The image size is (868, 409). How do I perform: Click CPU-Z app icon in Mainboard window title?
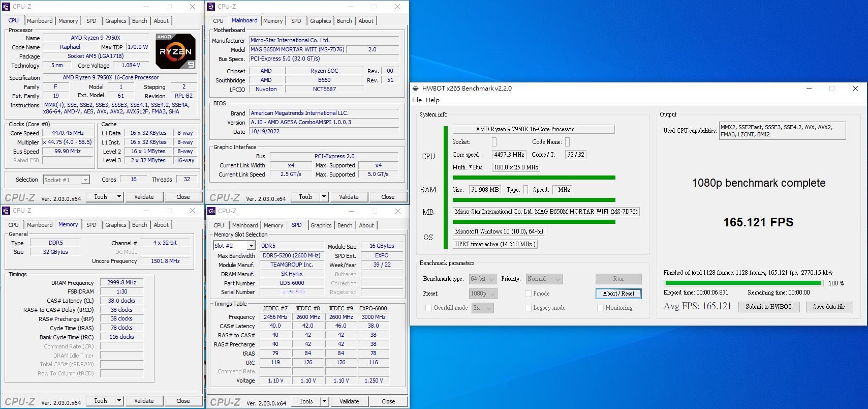click(x=211, y=7)
